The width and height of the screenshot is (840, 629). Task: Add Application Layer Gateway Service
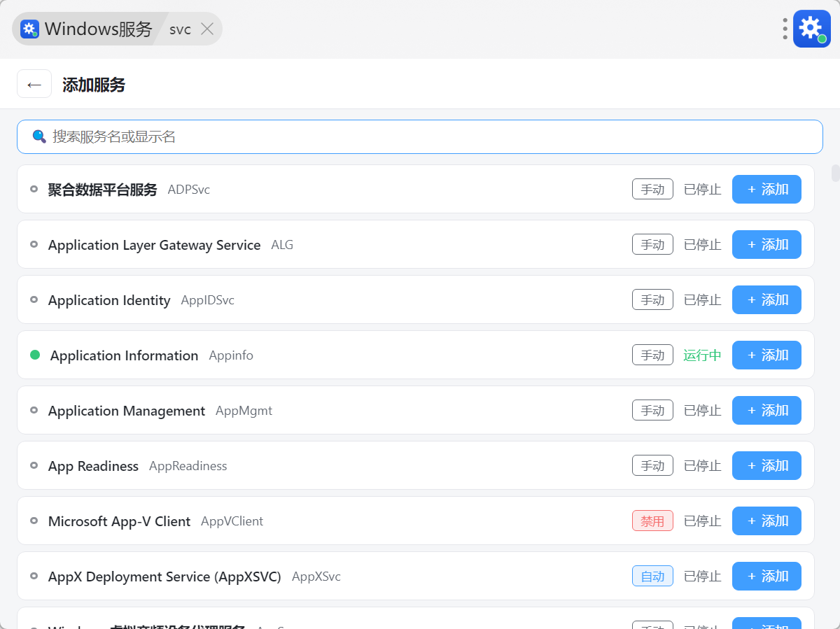[766, 244]
